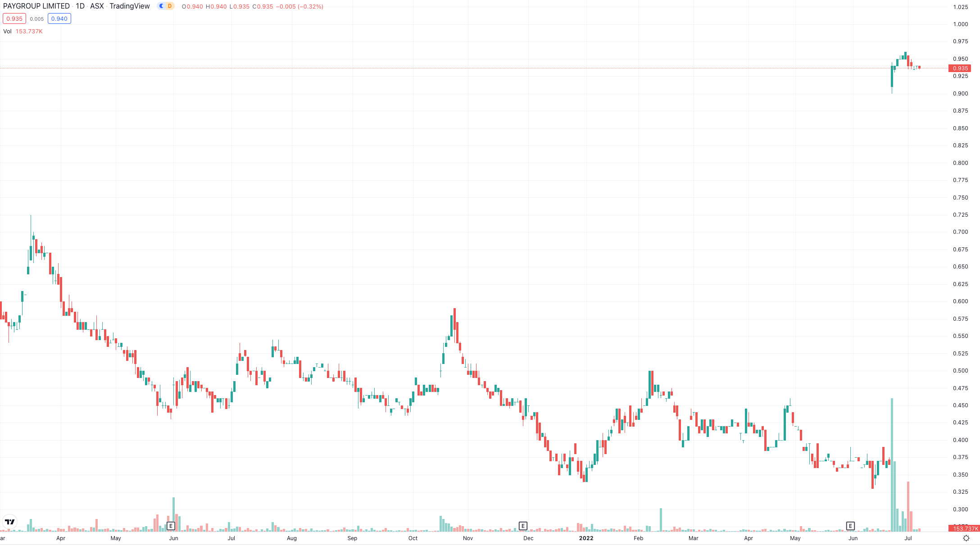Click the 0.500 level on price scale

[960, 371]
